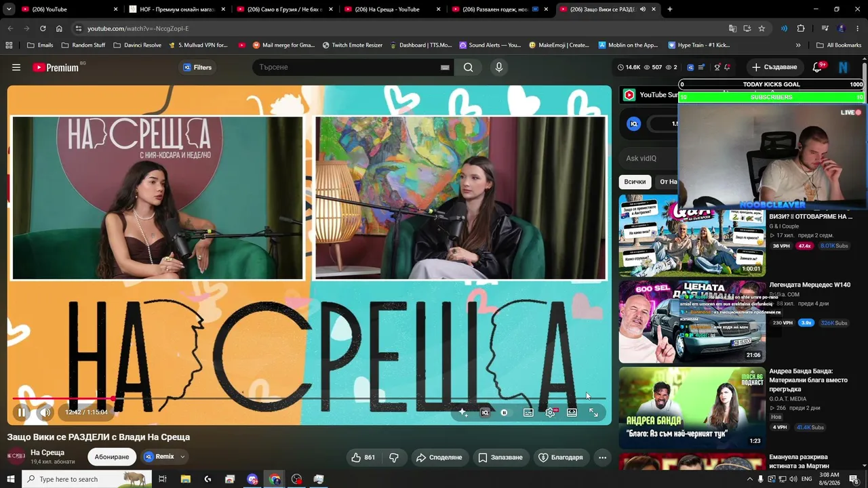Select the Всички filter chip
Screen dimensions: 868x488
pos(635,182)
